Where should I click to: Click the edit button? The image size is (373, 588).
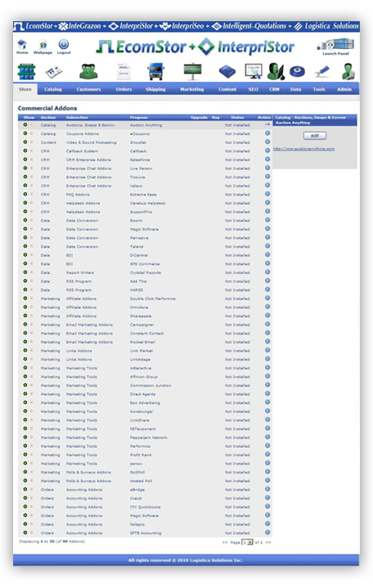315,136
